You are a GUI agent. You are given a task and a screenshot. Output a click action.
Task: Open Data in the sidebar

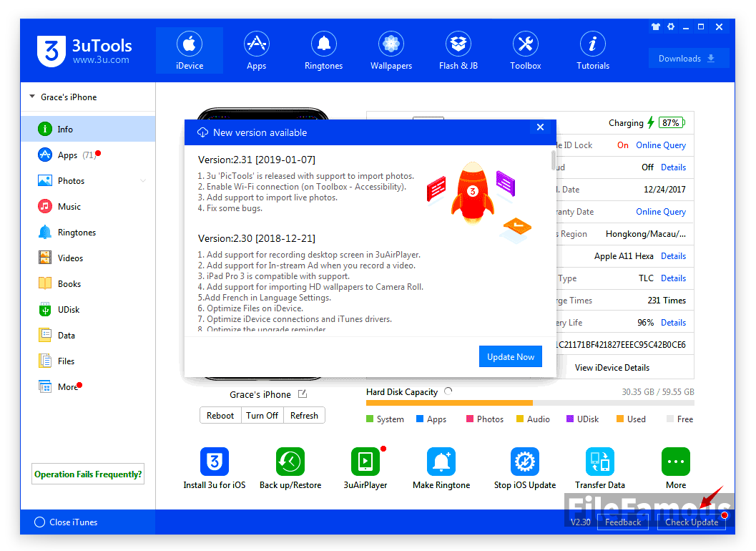(x=88, y=335)
